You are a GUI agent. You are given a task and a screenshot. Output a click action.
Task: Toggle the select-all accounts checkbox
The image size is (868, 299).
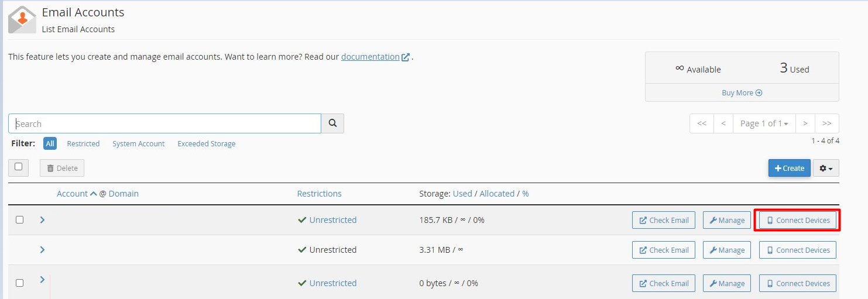click(x=19, y=167)
